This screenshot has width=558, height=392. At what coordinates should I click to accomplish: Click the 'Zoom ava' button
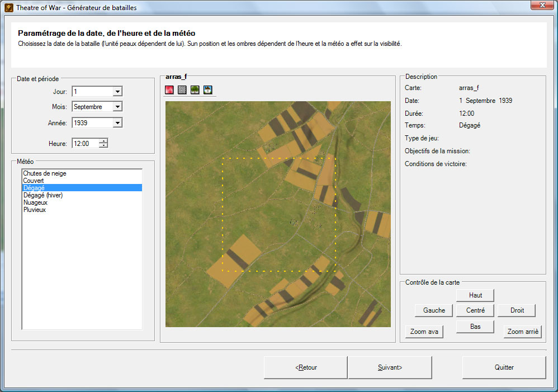424,332
